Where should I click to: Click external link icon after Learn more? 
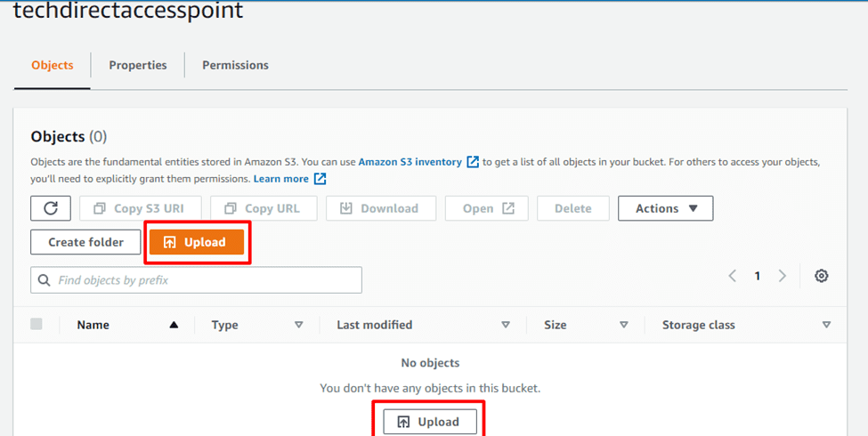pos(320,179)
